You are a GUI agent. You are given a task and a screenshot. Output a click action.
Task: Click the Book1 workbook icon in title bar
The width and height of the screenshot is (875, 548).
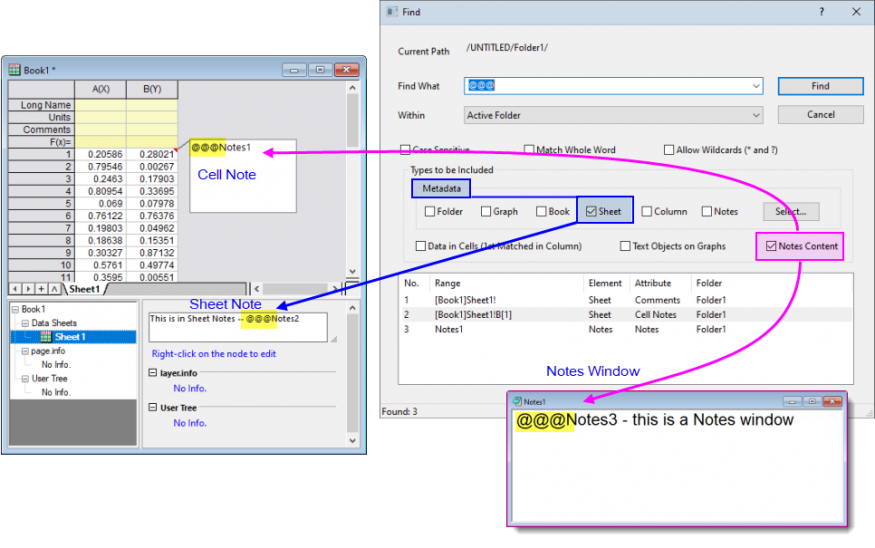pos(15,70)
